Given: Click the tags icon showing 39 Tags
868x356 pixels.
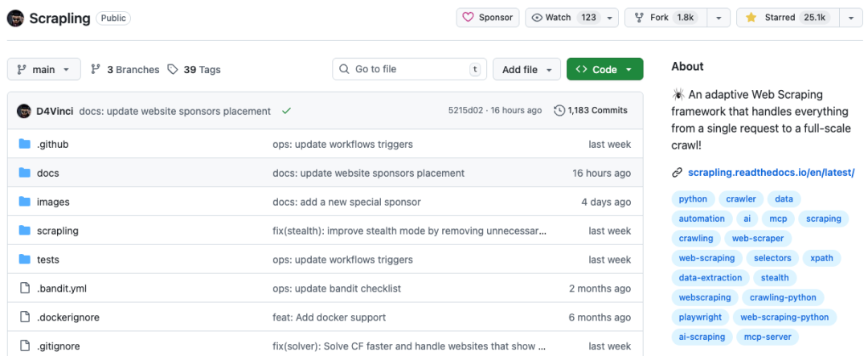Looking at the screenshot, I should [173, 70].
